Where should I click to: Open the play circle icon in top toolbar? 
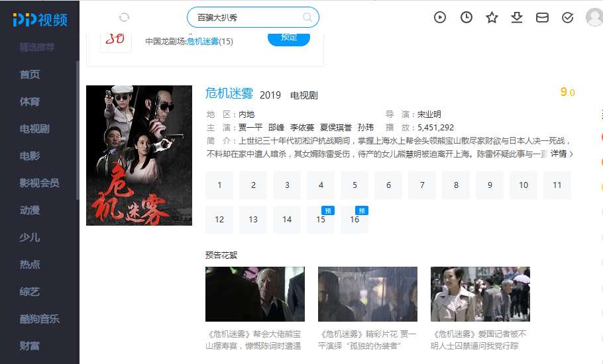coord(440,17)
